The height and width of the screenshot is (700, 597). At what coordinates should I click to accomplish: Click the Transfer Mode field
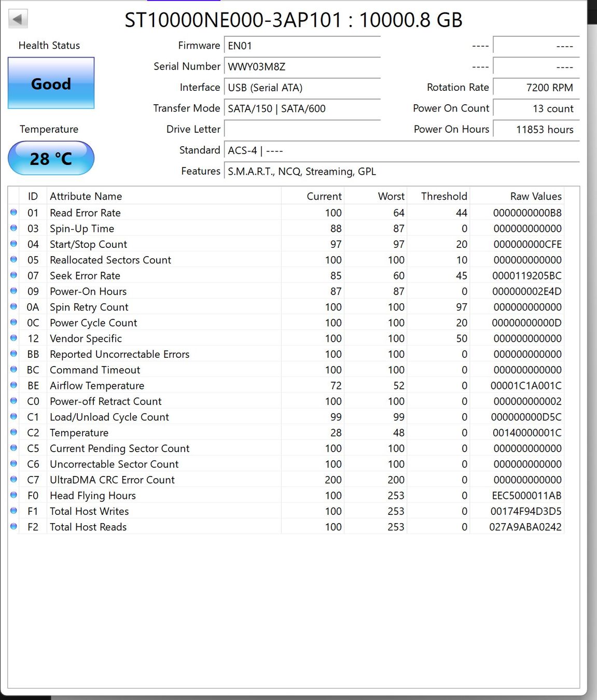click(x=302, y=109)
